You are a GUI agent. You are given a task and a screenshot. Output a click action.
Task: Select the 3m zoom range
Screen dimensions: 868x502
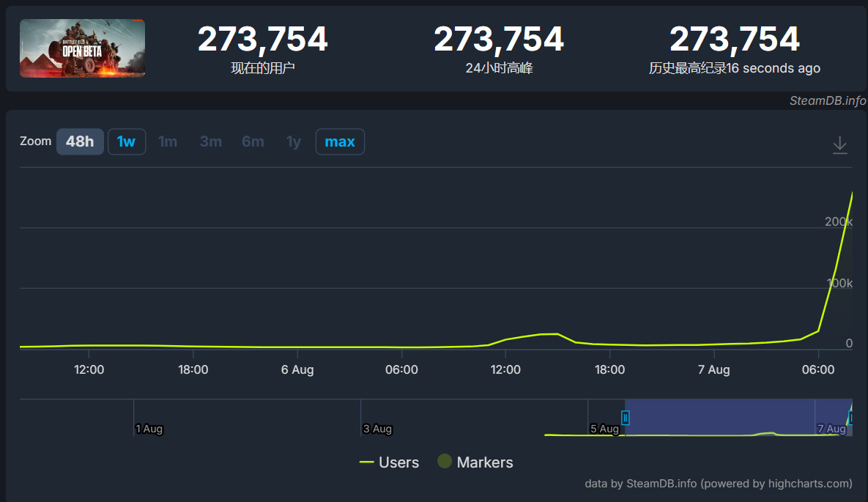pyautogui.click(x=211, y=142)
